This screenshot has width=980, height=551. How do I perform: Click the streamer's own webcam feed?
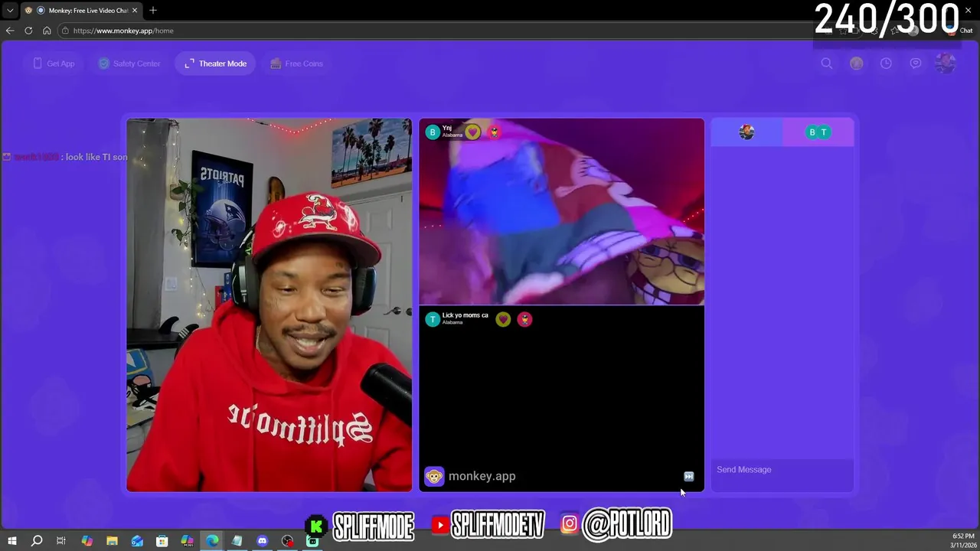269,305
